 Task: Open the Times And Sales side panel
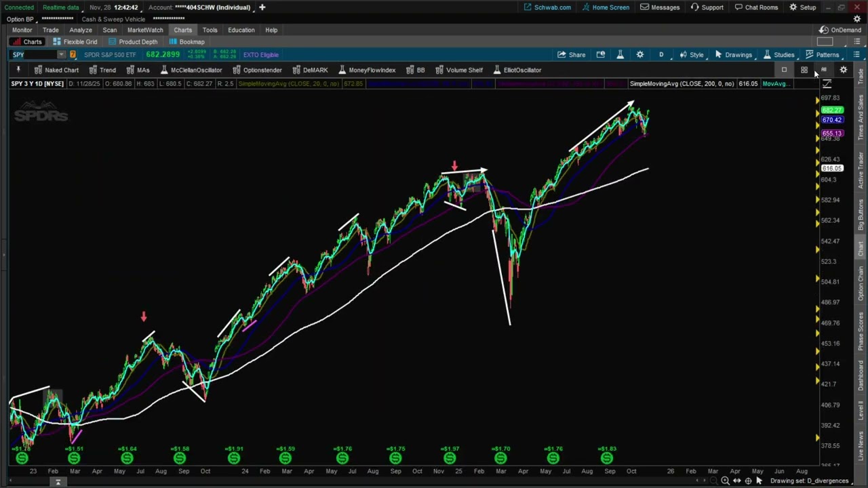[x=861, y=117]
